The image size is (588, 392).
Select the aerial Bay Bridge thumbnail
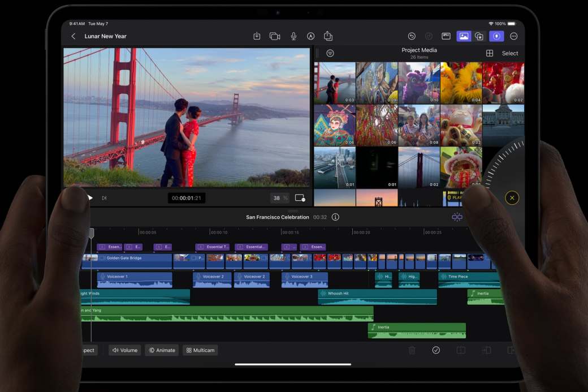(335, 167)
